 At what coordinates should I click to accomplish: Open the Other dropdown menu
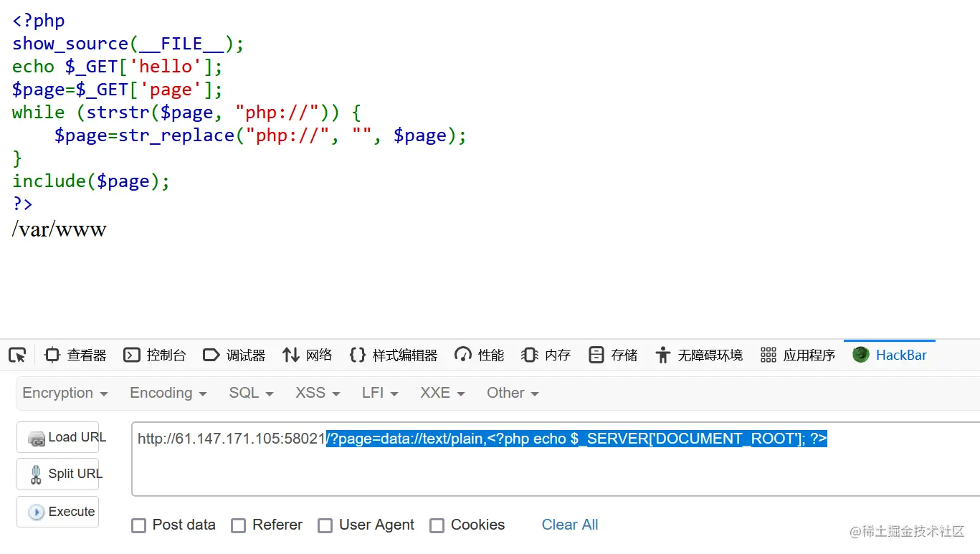pyautogui.click(x=513, y=393)
